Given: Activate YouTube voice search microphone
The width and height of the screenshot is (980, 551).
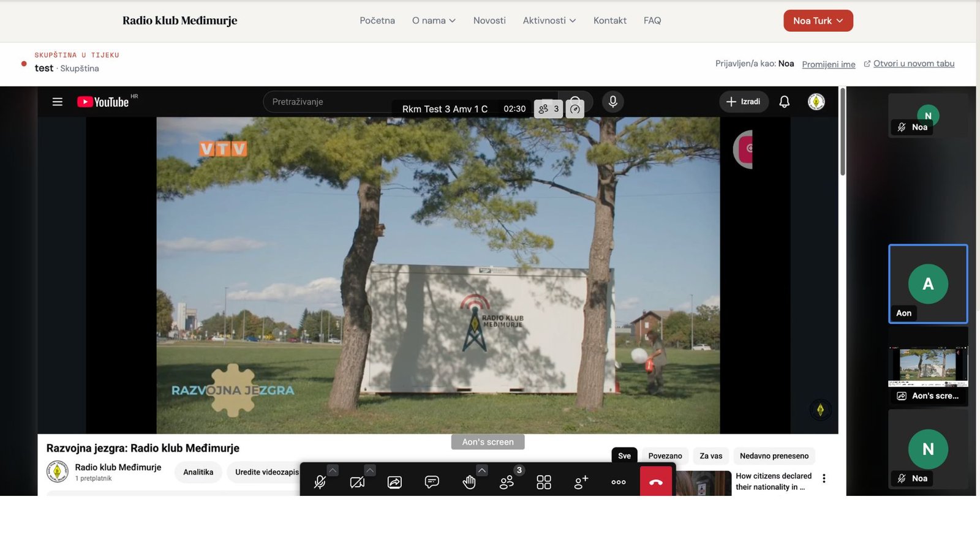Looking at the screenshot, I should [x=612, y=102].
